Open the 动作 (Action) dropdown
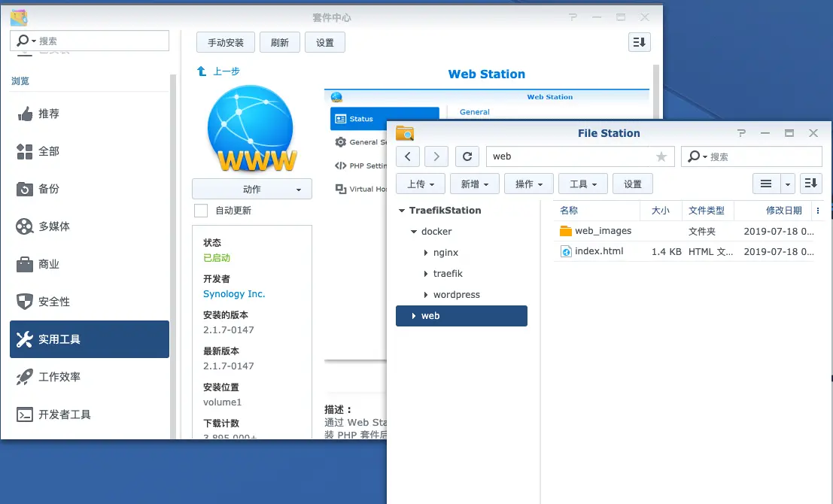The image size is (833, 504). pos(252,189)
